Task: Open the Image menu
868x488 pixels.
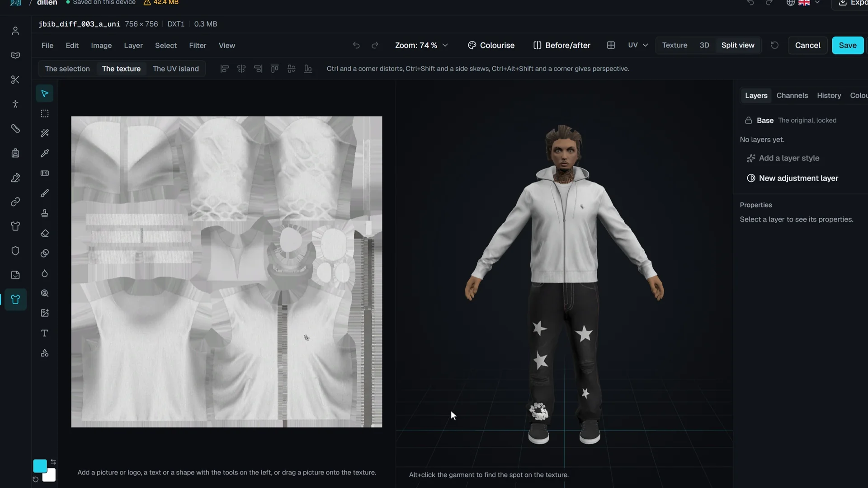Action: pyautogui.click(x=101, y=46)
